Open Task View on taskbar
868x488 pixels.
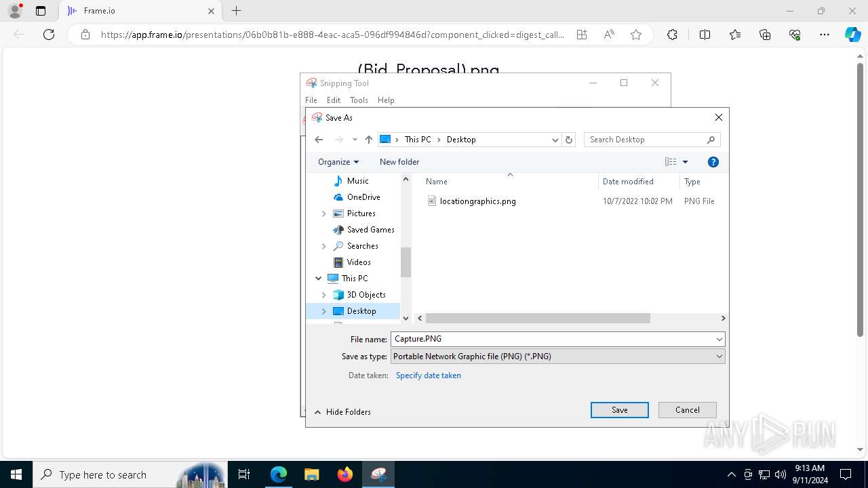coord(244,474)
